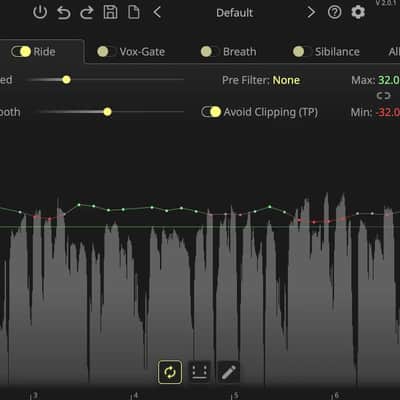The height and width of the screenshot is (400, 400).
Task: Switch to the Ride tab
Action: coord(44,52)
